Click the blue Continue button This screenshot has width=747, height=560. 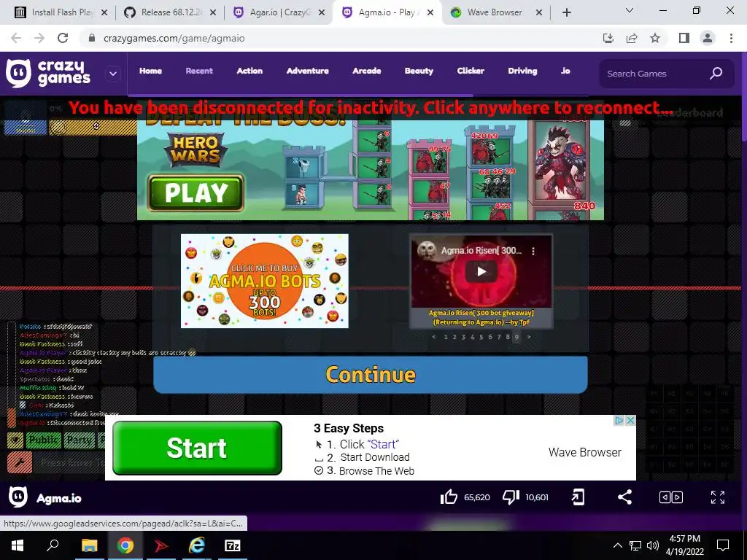coord(370,375)
